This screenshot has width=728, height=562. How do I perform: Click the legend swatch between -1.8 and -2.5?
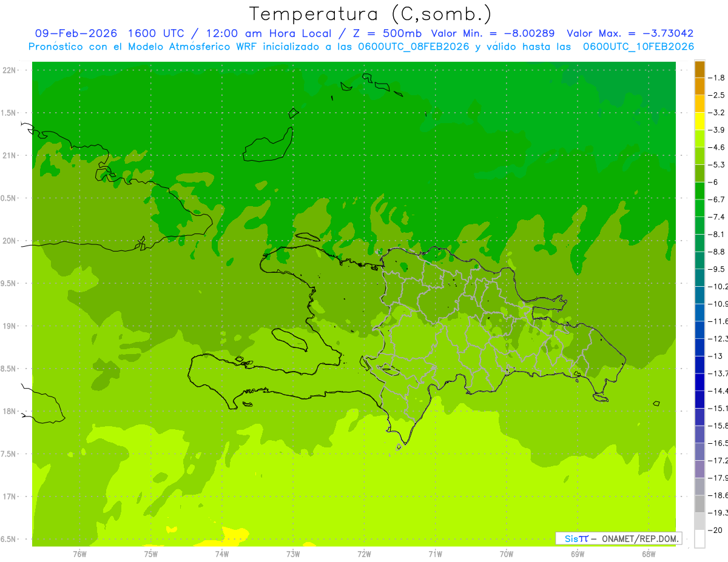point(699,86)
